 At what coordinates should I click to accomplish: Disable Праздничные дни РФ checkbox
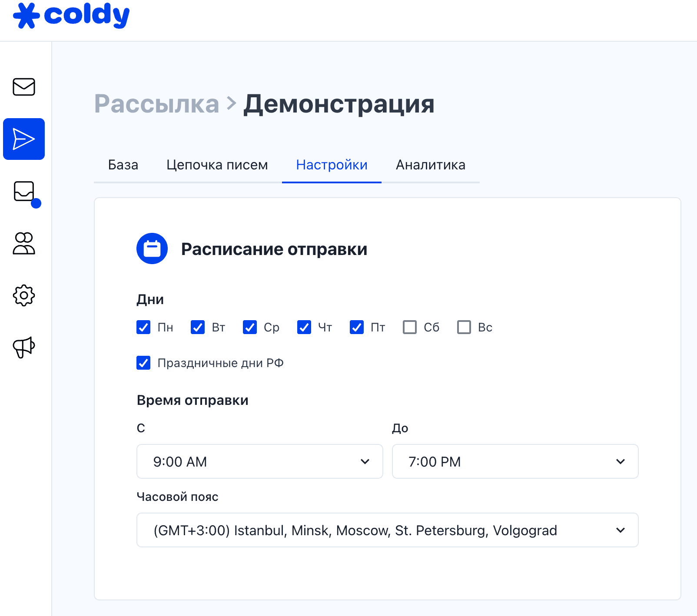pos(143,363)
